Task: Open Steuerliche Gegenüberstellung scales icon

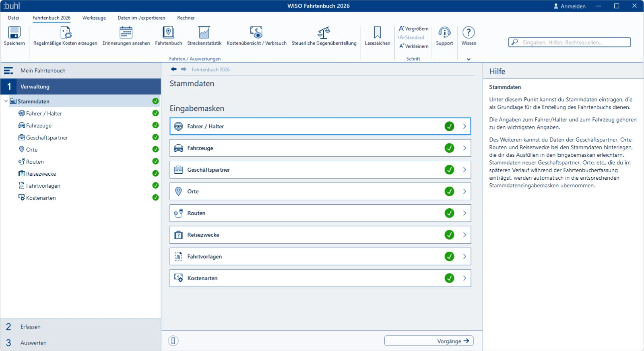Action: click(324, 32)
